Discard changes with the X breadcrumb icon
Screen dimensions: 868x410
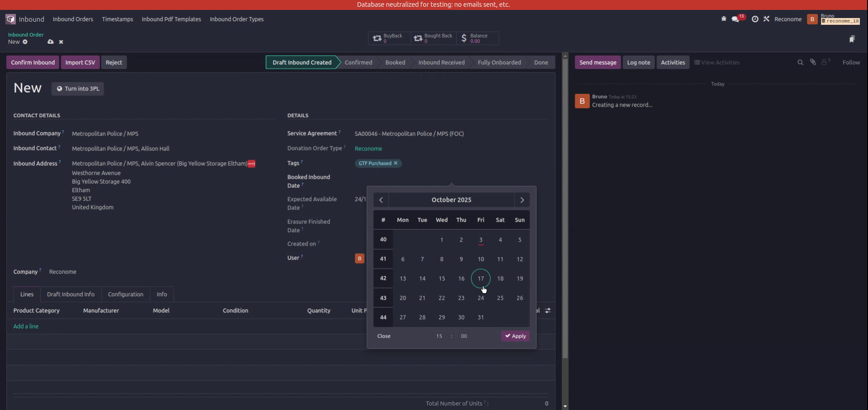[x=61, y=42]
